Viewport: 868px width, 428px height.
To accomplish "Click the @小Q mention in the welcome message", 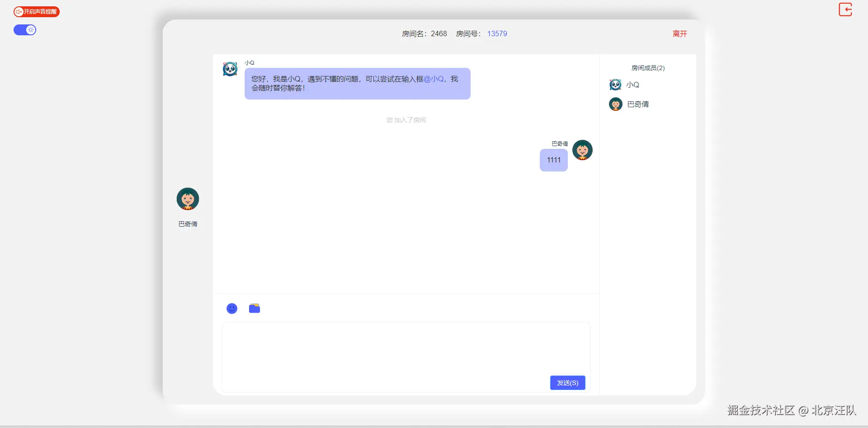I will pos(434,79).
